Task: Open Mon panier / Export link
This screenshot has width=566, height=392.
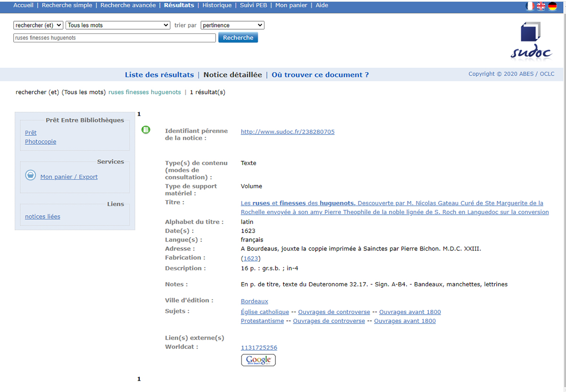Action: point(69,177)
